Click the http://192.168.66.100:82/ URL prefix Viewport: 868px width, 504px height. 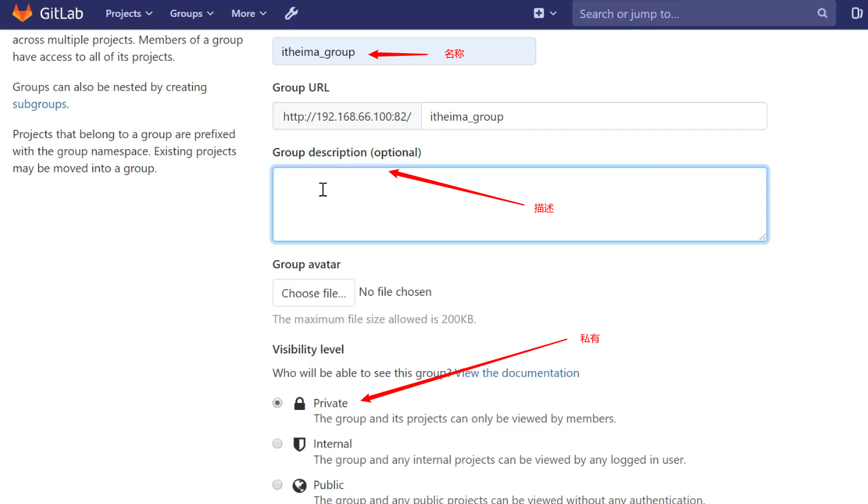(347, 117)
